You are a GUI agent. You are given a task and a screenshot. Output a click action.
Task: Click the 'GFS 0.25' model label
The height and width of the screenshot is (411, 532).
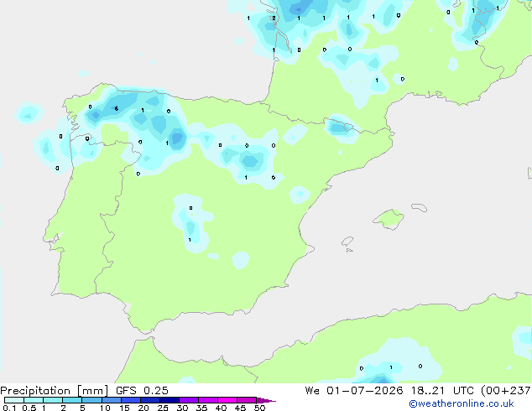tap(142, 391)
